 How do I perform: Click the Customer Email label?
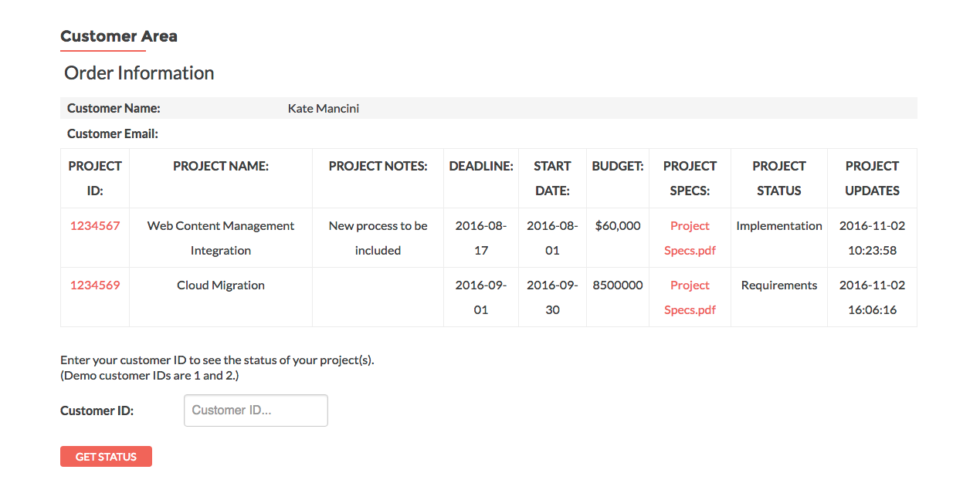[x=113, y=134]
